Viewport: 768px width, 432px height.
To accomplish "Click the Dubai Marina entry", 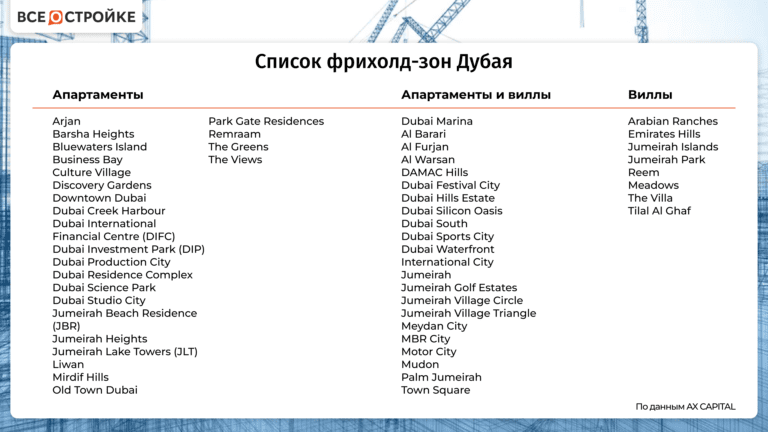I will 437,121.
